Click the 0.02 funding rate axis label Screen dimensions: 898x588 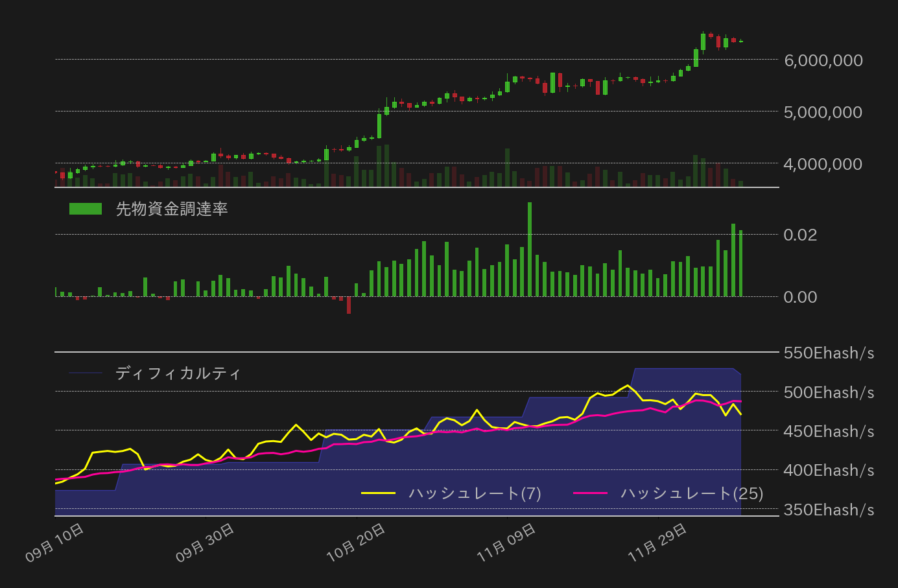pyautogui.click(x=800, y=235)
